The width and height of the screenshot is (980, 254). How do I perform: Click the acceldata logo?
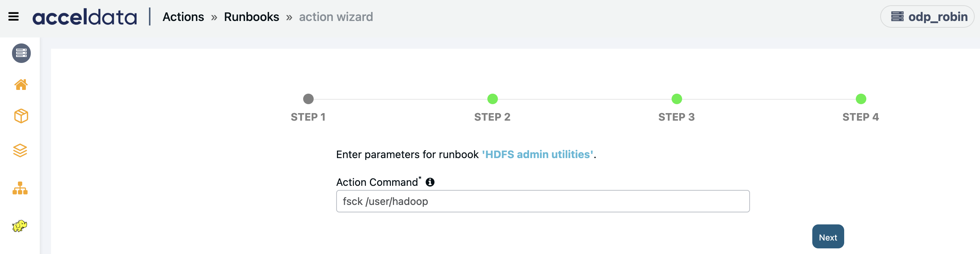pos(84,17)
